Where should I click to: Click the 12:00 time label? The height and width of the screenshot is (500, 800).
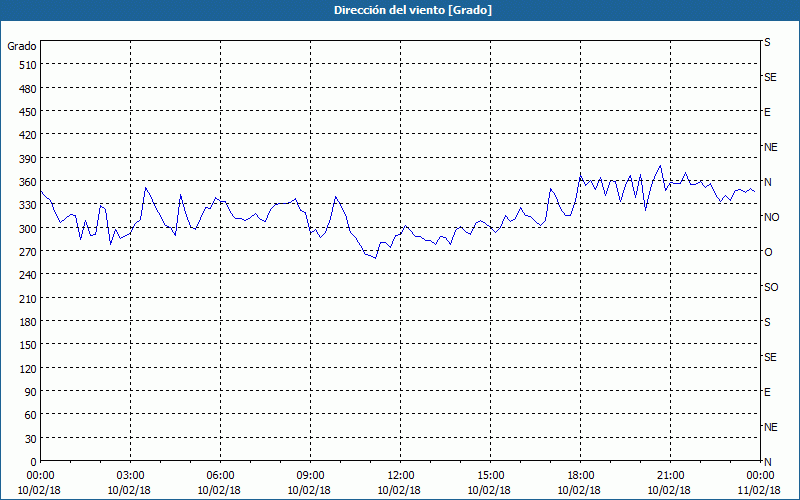(401, 476)
